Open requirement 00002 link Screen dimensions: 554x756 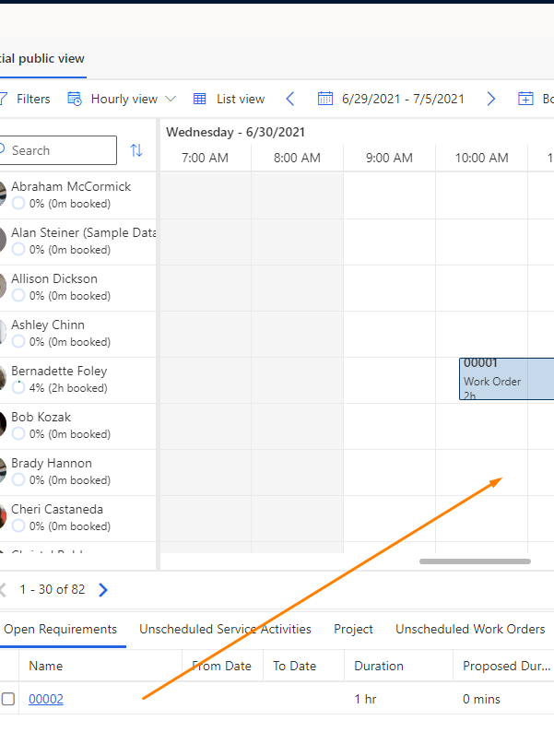(x=46, y=699)
